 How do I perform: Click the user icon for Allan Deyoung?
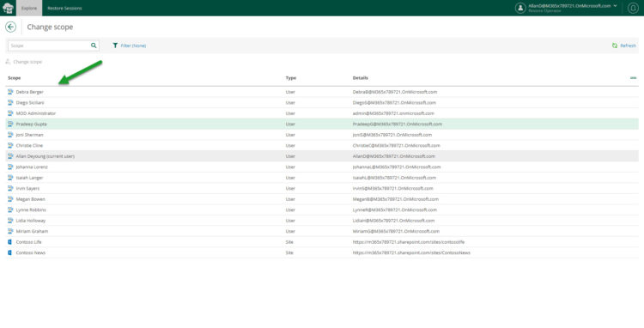pyautogui.click(x=10, y=156)
